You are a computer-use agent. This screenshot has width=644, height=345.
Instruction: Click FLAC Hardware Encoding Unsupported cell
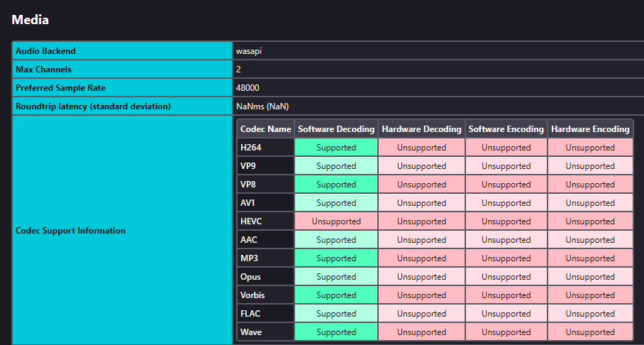pos(590,314)
